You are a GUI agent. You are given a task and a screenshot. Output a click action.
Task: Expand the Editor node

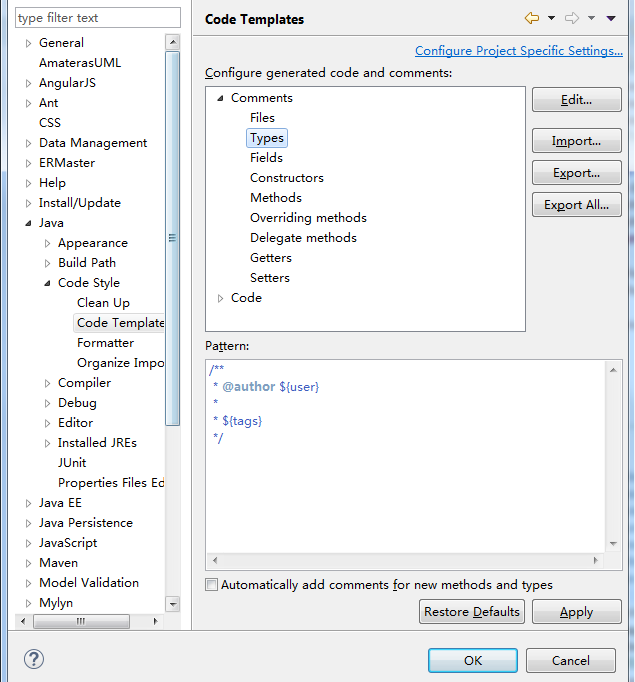tap(47, 423)
